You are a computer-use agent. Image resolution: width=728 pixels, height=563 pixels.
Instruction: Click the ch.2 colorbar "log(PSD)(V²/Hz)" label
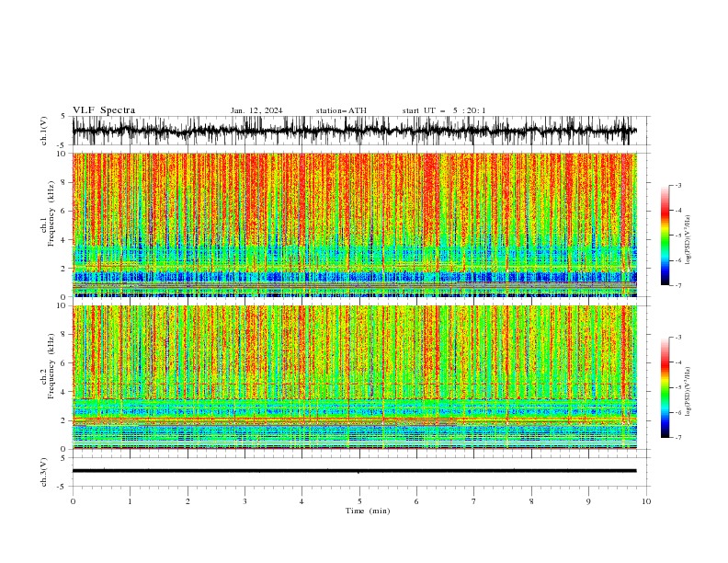(688, 392)
